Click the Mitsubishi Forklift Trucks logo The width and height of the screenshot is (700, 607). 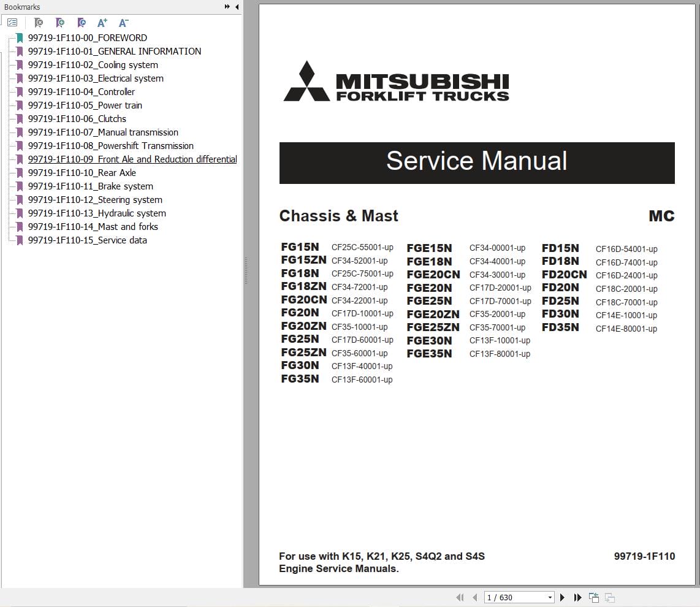tap(397, 82)
